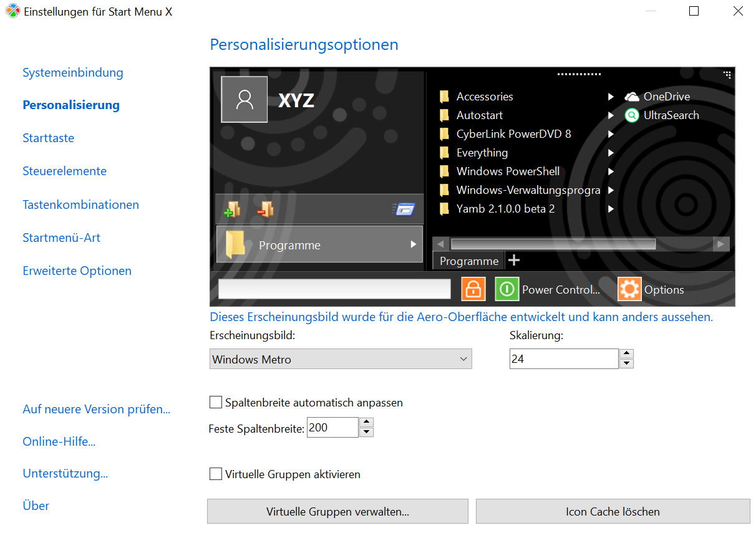This screenshot has height=538, width=756.
Task: Select the Personalisierung settings page
Action: coord(71,105)
